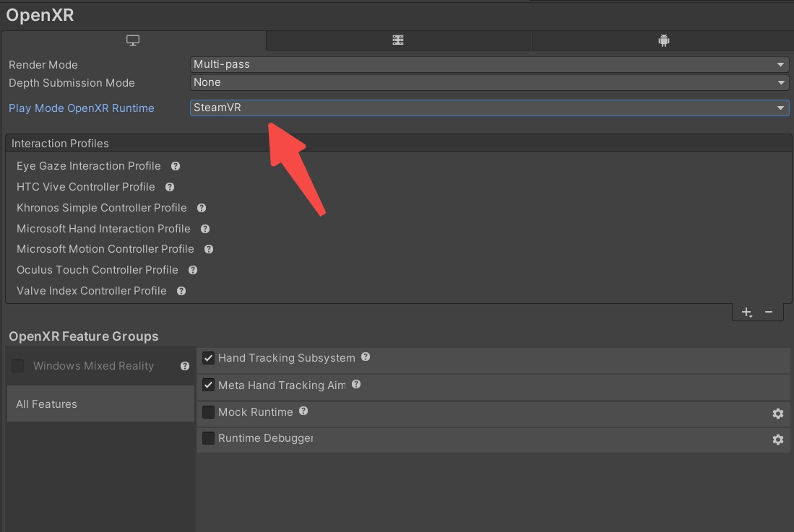Switch to the desktop standalone platform tab
The height and width of the screenshot is (532, 794).
[x=133, y=40]
